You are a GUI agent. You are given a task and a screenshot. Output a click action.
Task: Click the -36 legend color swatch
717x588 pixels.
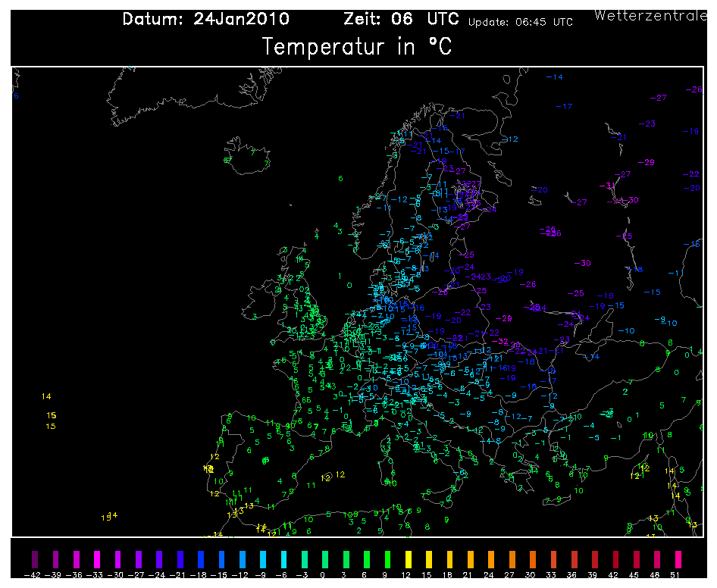76,559
